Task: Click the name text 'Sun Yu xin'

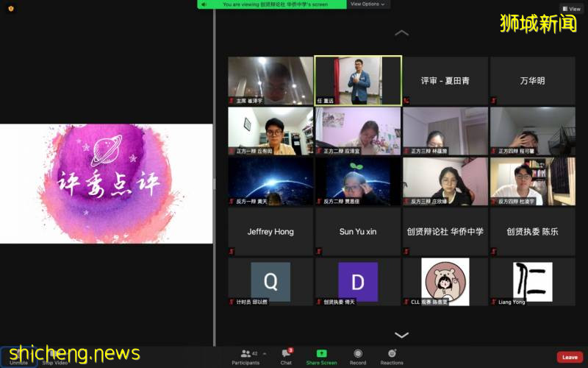Action: click(x=358, y=232)
